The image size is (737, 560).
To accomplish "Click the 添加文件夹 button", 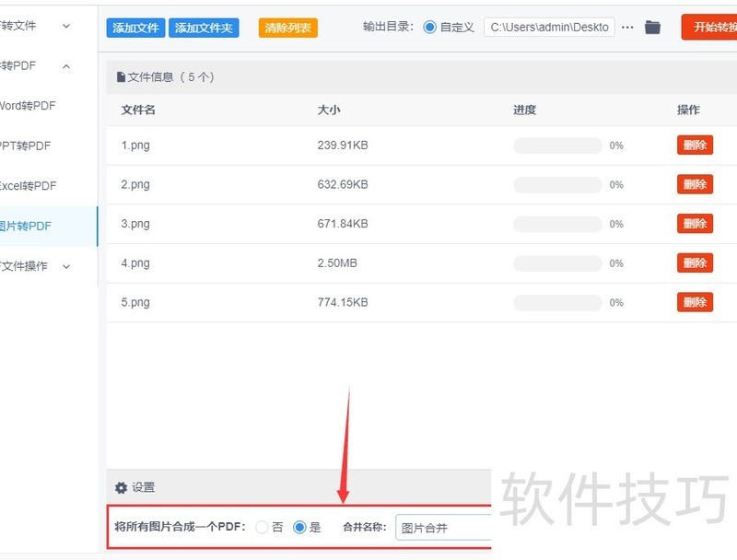I will click(206, 28).
